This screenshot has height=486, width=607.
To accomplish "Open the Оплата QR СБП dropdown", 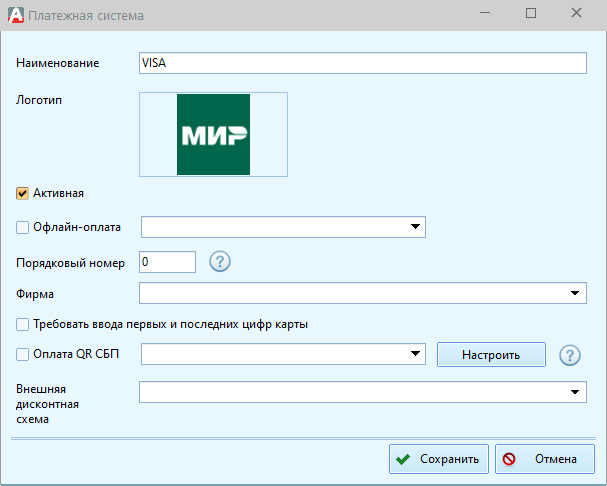I will pyautogui.click(x=415, y=354).
